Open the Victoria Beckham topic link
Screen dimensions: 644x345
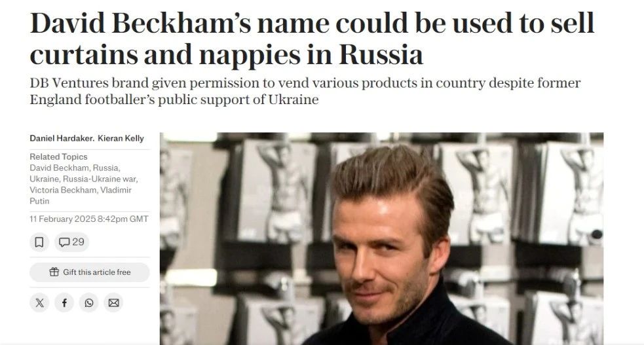click(64, 190)
